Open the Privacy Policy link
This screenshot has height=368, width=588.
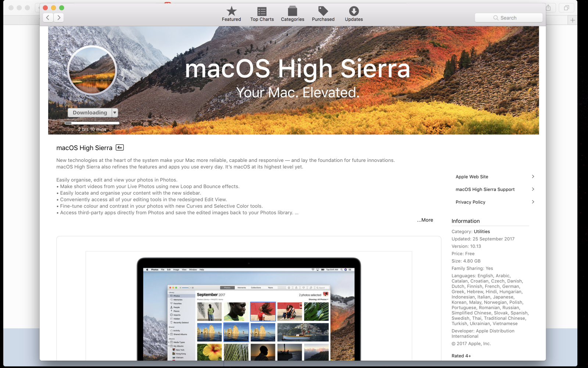pyautogui.click(x=470, y=202)
